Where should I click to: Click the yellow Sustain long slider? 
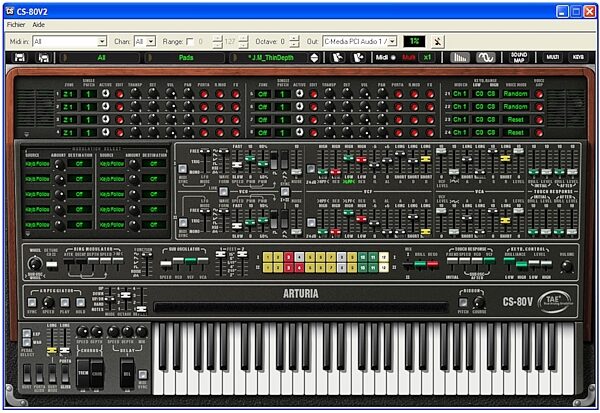pyautogui.click(x=51, y=350)
